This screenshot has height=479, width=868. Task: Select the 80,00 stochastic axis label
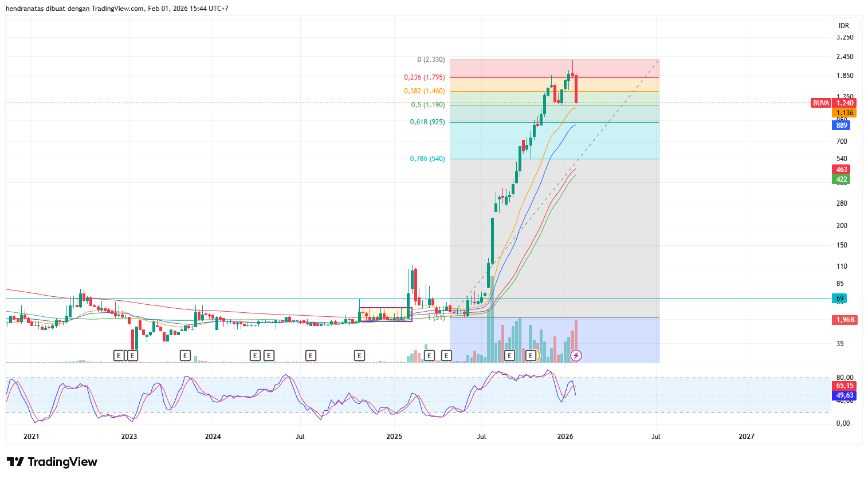(x=845, y=378)
